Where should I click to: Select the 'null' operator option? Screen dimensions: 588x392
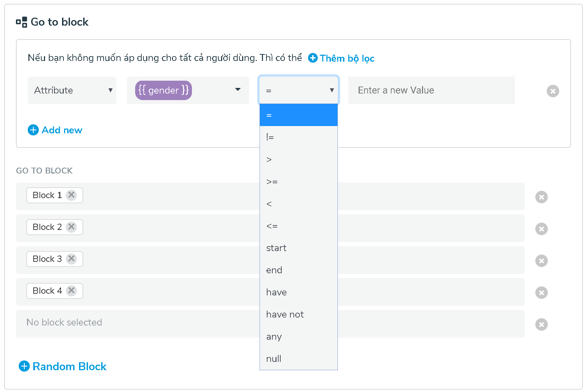(x=298, y=359)
